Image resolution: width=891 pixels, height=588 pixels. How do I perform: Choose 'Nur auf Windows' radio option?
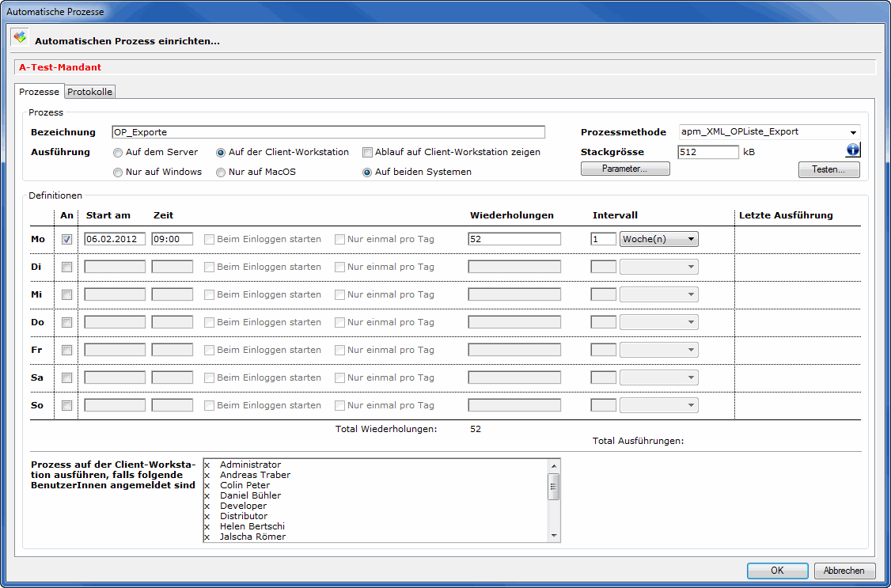click(118, 172)
